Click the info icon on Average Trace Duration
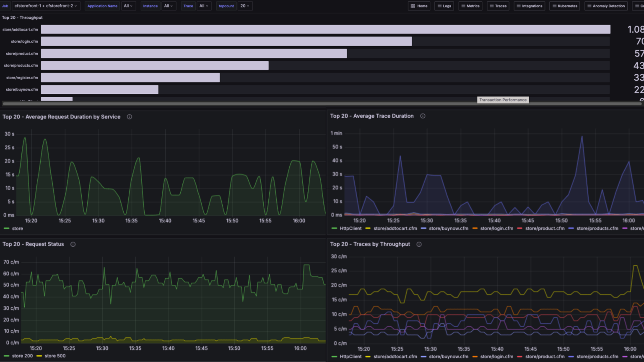 [x=423, y=116]
